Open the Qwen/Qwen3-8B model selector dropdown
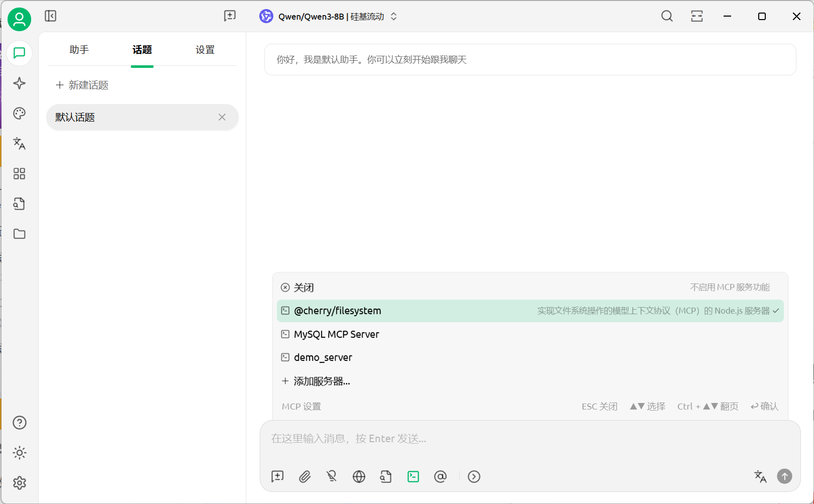This screenshot has height=504, width=814. [x=329, y=17]
